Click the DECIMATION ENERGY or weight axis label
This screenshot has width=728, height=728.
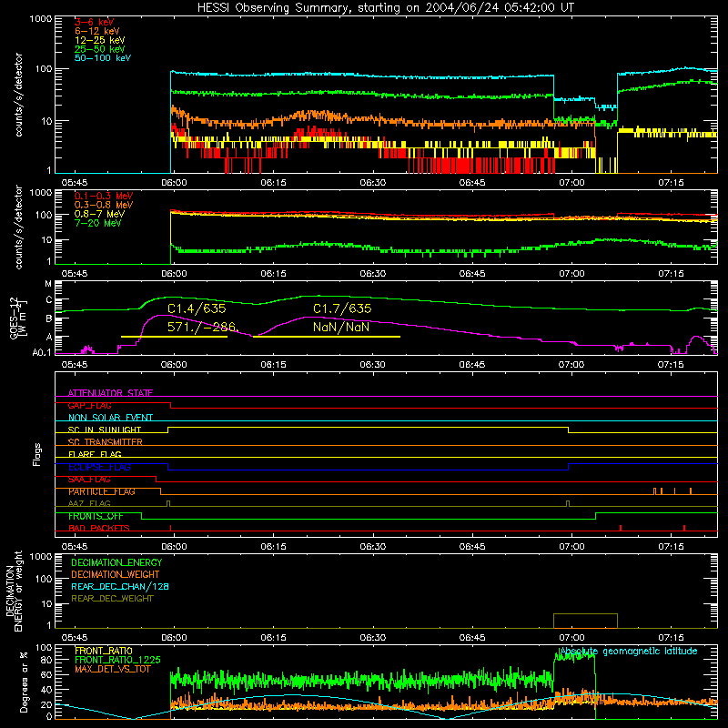coord(15,591)
